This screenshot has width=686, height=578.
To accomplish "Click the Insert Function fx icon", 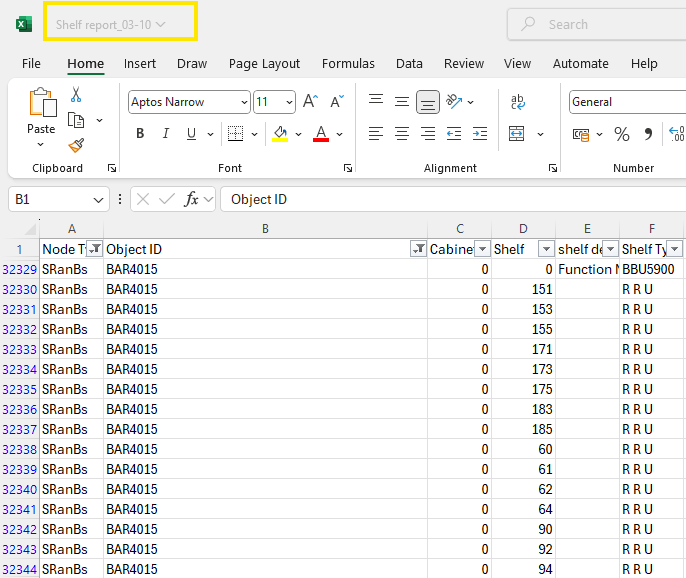I will tap(192, 199).
